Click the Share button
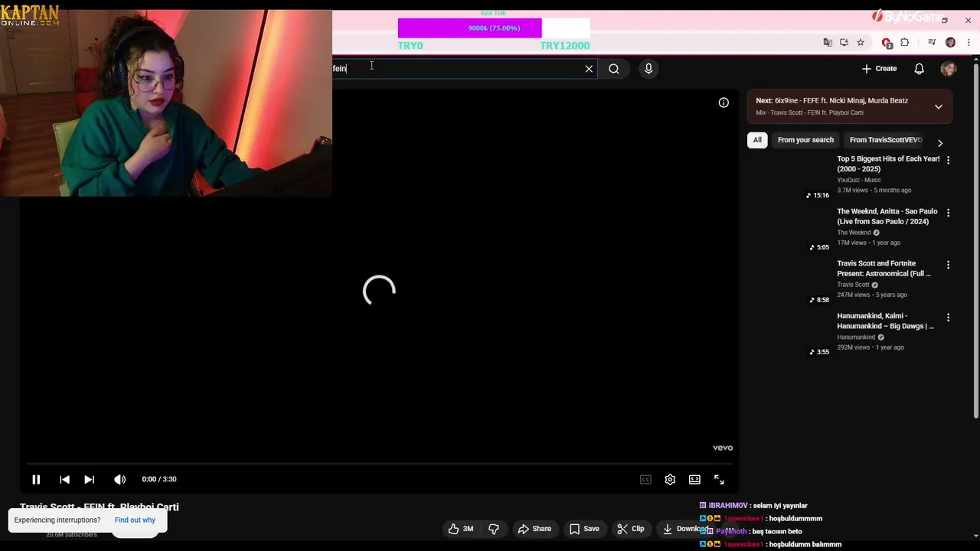980x551 pixels. [x=534, y=529]
